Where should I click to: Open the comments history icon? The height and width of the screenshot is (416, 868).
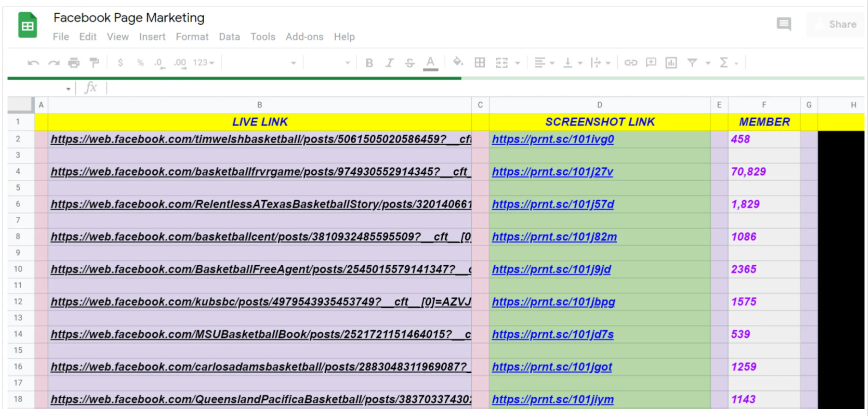point(783,24)
